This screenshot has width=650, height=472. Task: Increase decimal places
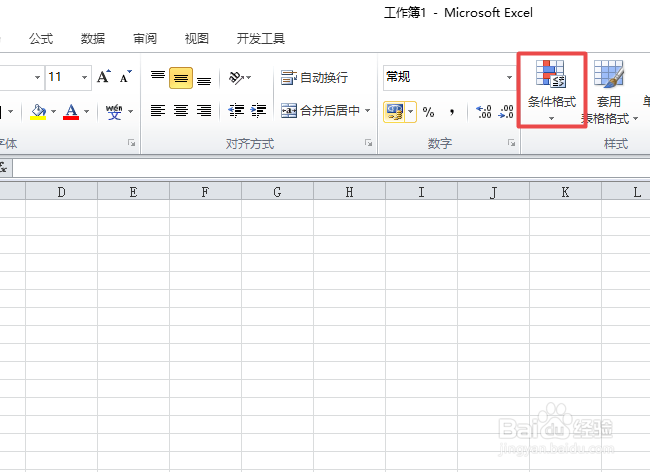pos(484,112)
